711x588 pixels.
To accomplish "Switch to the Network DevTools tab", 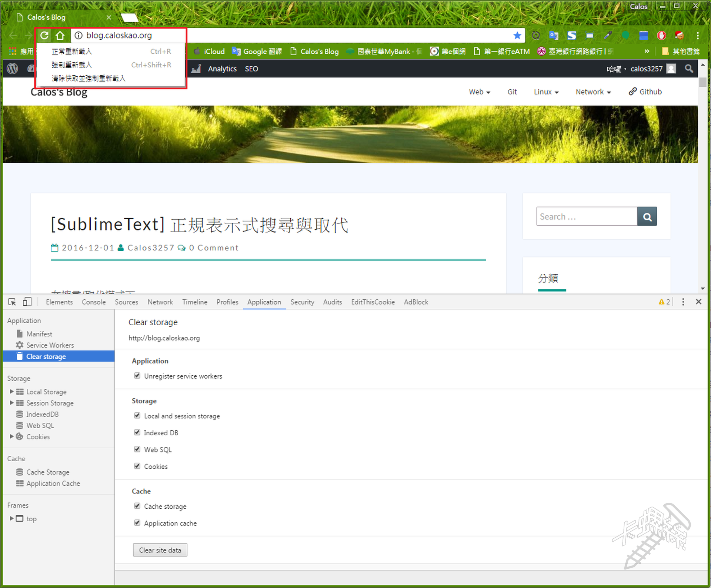I will 160,302.
